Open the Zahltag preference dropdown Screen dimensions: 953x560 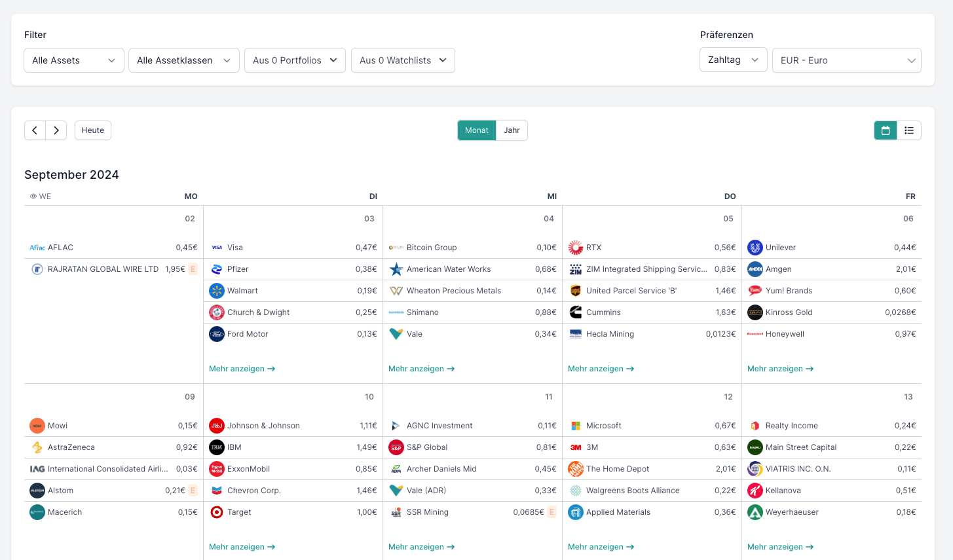(734, 60)
